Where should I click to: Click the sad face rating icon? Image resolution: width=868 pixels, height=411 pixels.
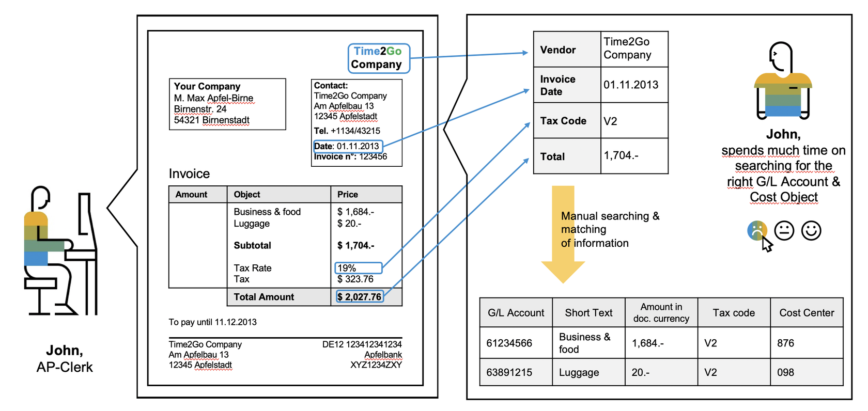coord(757,231)
